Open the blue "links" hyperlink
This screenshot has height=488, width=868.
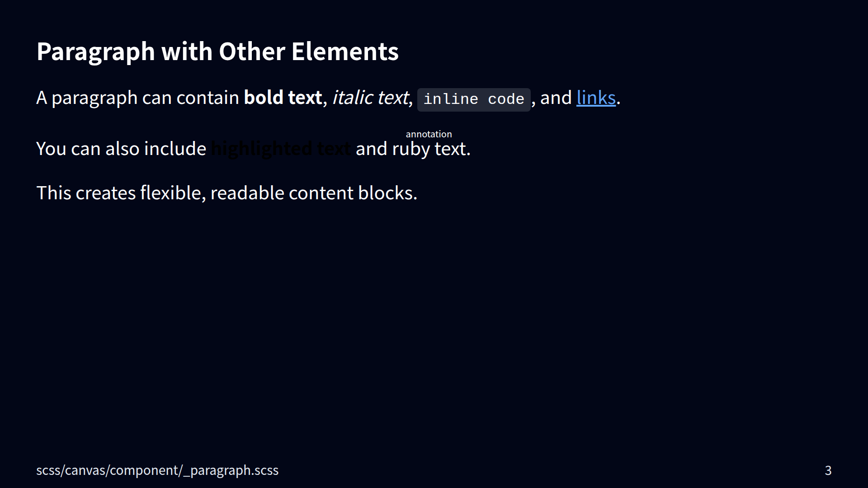[x=596, y=98]
